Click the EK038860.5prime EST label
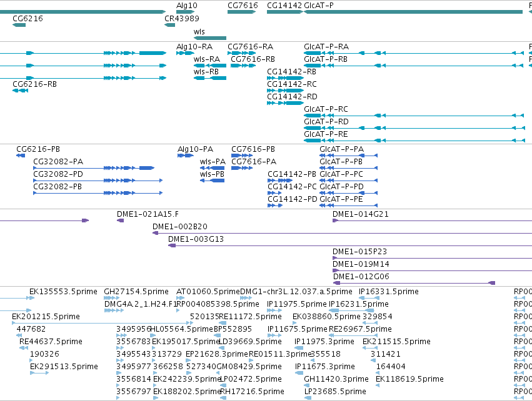The width and height of the screenshot is (532, 401). [x=326, y=316]
